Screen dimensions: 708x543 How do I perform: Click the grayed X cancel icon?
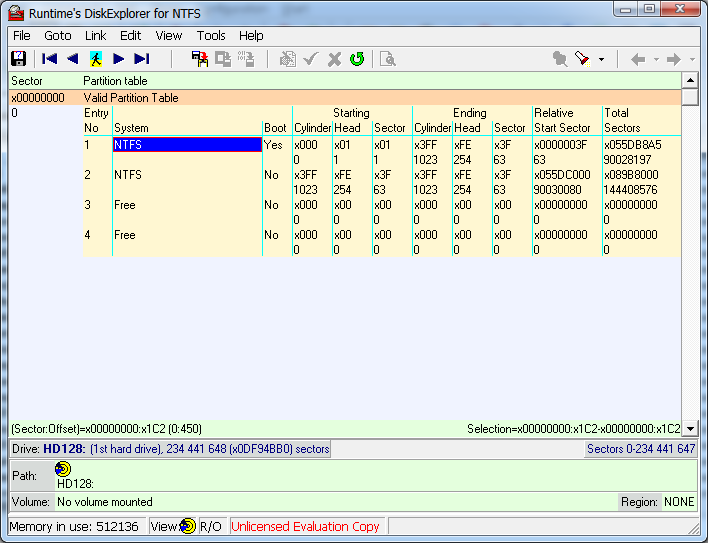click(334, 59)
